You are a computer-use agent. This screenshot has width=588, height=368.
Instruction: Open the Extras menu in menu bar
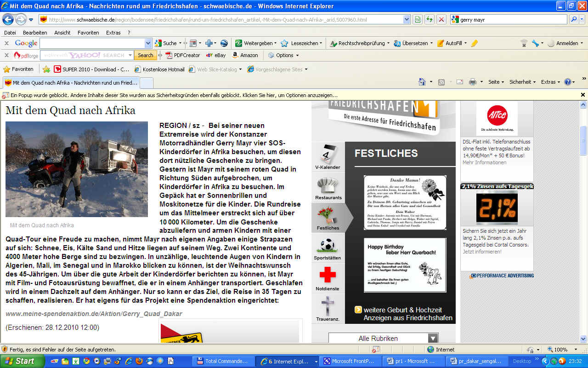coord(113,33)
